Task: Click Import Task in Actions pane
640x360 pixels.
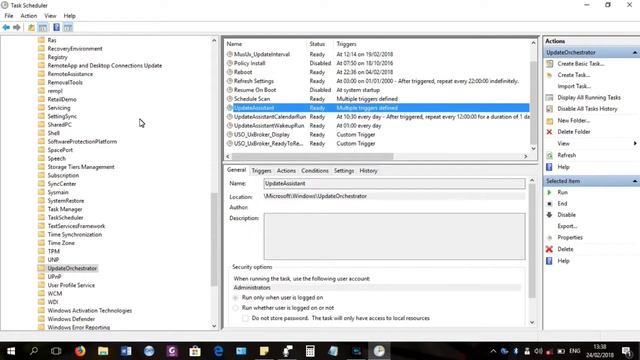Action: coord(574,86)
